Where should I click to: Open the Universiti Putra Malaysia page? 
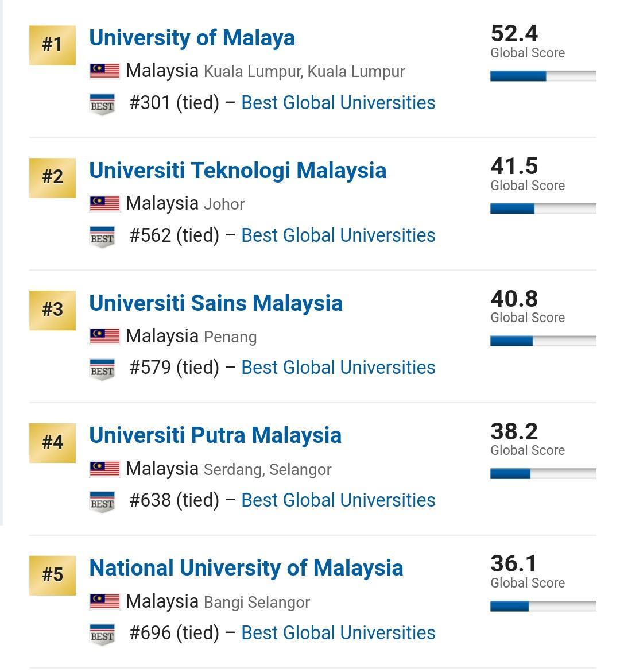click(x=215, y=435)
